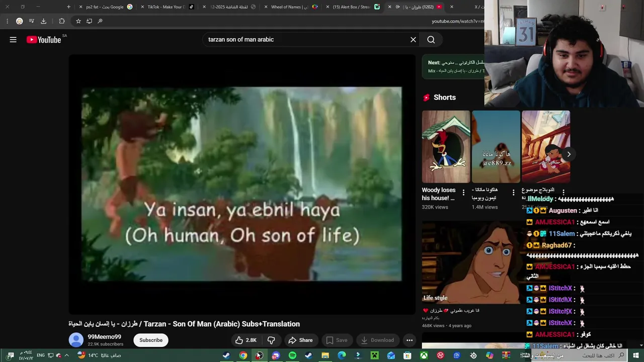Switch the ENG keyboard language indicator
The image size is (644, 362).
(x=41, y=355)
